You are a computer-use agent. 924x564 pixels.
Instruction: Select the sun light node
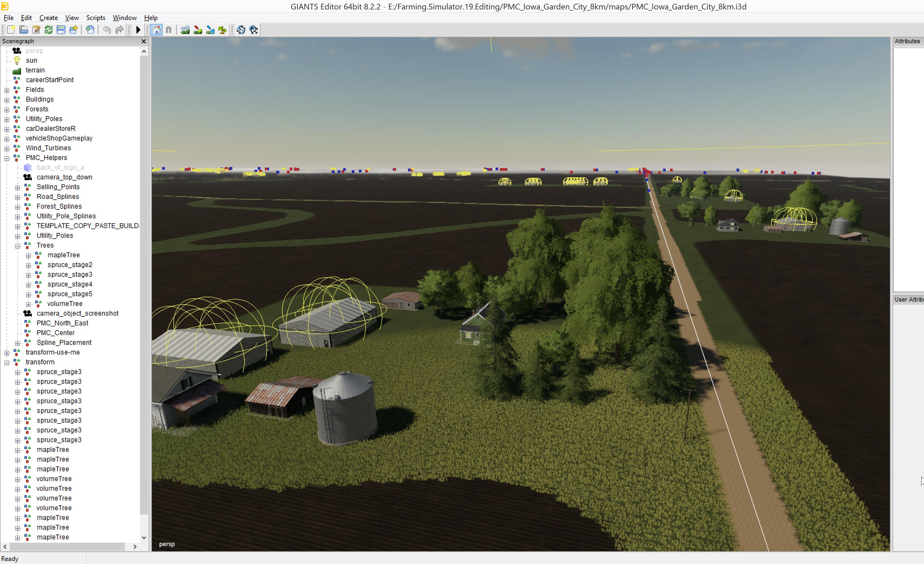32,60
